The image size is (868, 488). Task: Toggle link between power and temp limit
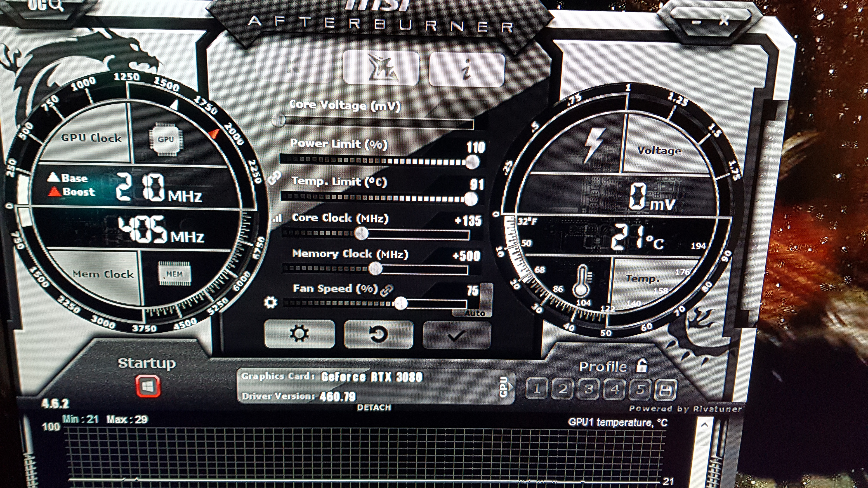(274, 178)
